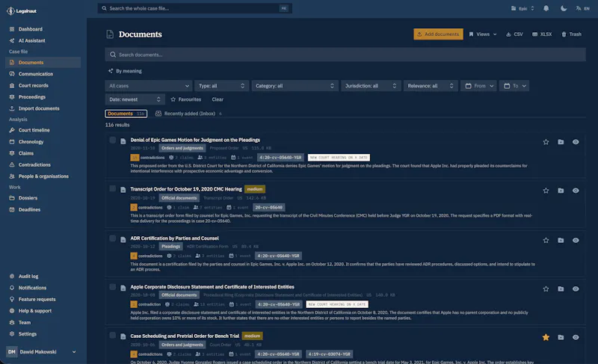
Task: Add ADR Certification to a dossier folder
Action: click(x=561, y=240)
